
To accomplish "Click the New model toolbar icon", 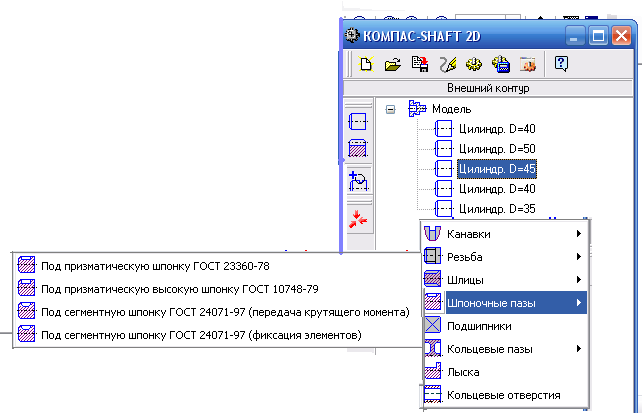I will pyautogui.click(x=366, y=64).
